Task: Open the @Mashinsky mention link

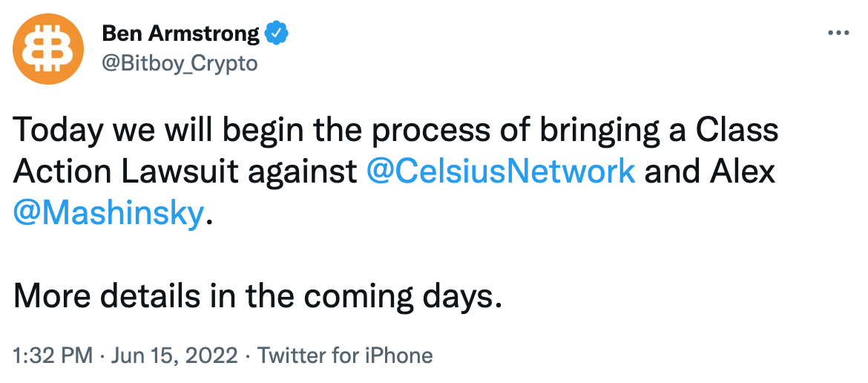Action: click(108, 214)
